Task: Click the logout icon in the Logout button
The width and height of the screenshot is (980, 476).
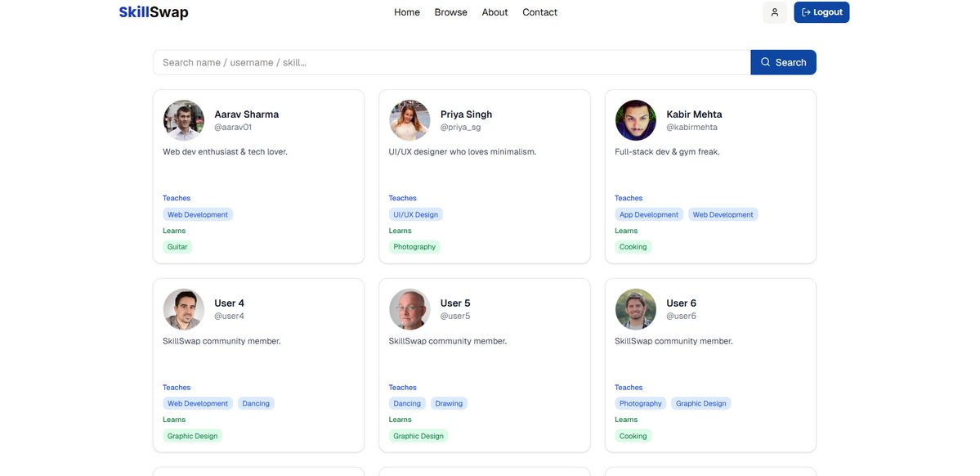Action: tap(806, 11)
